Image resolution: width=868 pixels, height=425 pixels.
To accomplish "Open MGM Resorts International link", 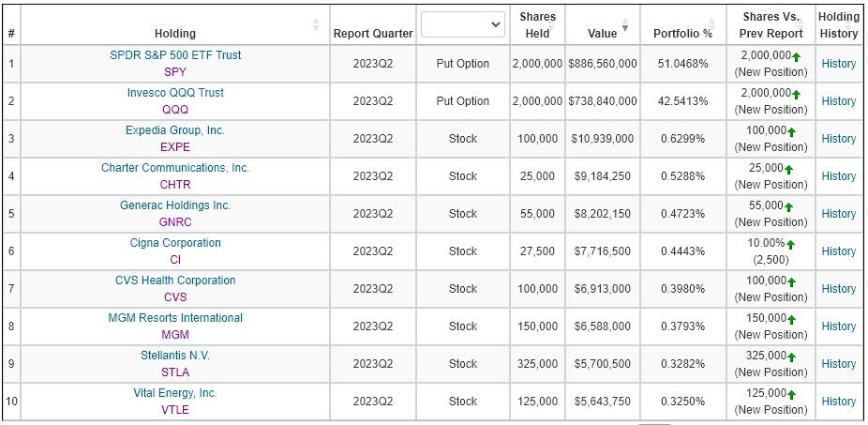I will click(175, 318).
